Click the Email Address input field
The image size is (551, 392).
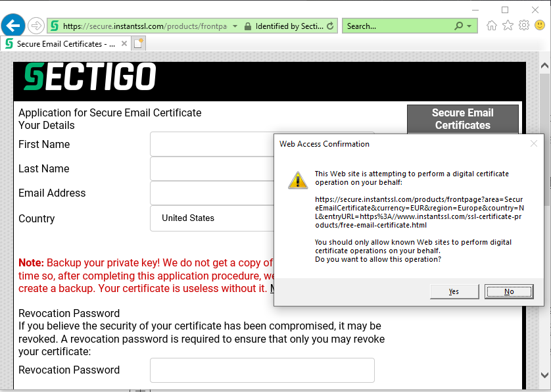(212, 193)
